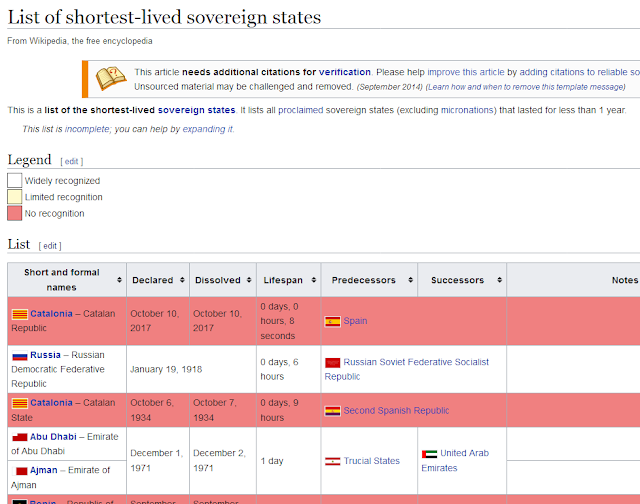The height and width of the screenshot is (504, 640).
Task: Click the United Arab Emirates flag icon
Action: (429, 454)
